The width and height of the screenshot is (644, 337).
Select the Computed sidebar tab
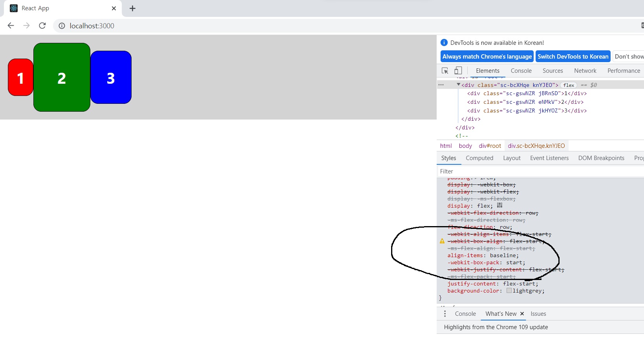coord(479,158)
